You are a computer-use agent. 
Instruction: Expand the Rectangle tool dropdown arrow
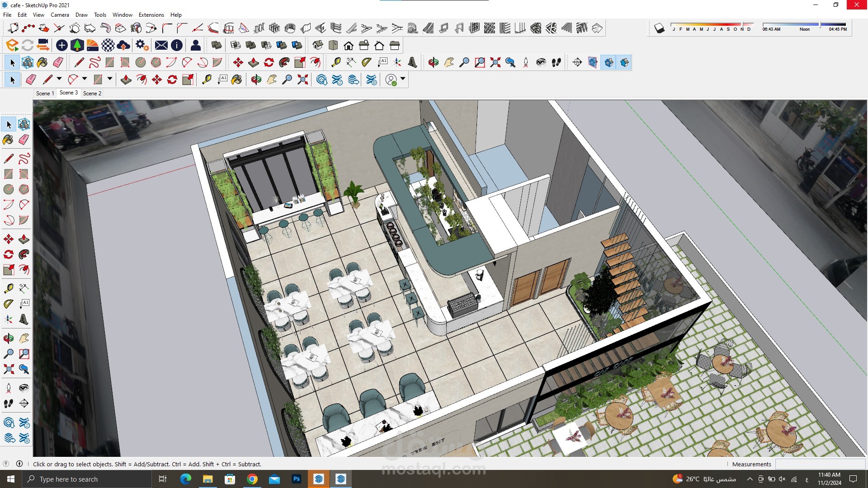point(110,79)
